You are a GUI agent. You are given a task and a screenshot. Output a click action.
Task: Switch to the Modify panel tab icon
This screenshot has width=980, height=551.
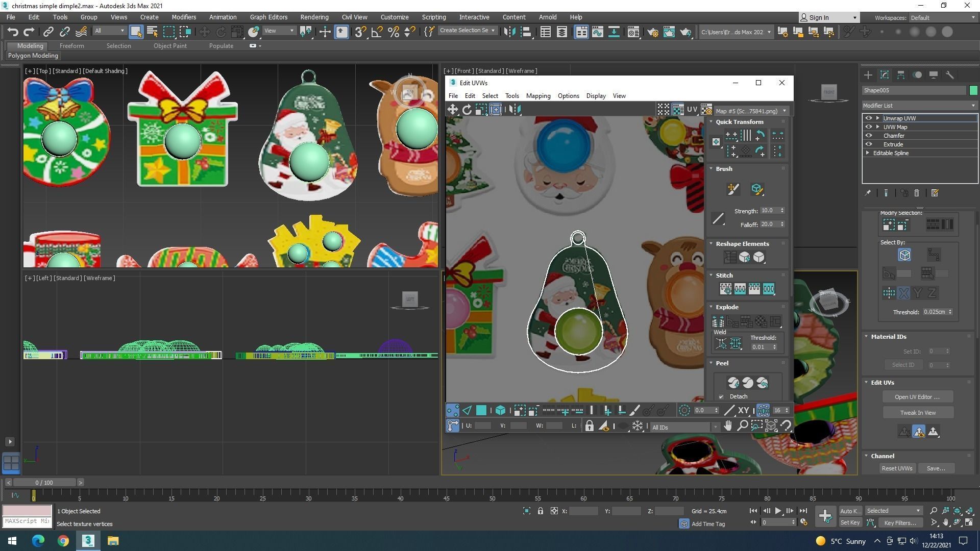click(885, 75)
